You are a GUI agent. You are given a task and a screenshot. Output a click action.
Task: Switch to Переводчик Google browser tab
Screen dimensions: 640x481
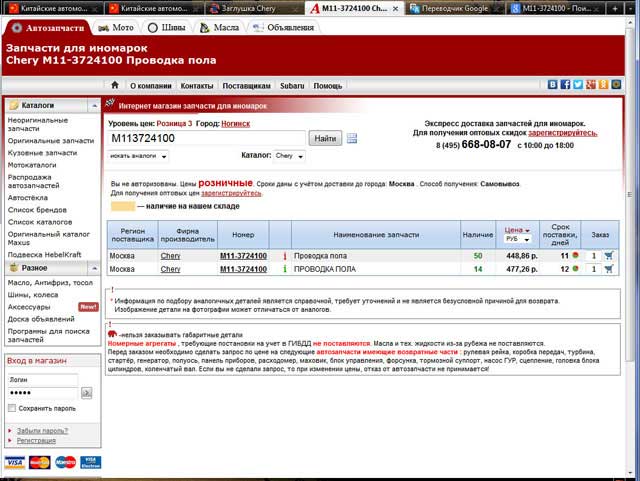(454, 8)
